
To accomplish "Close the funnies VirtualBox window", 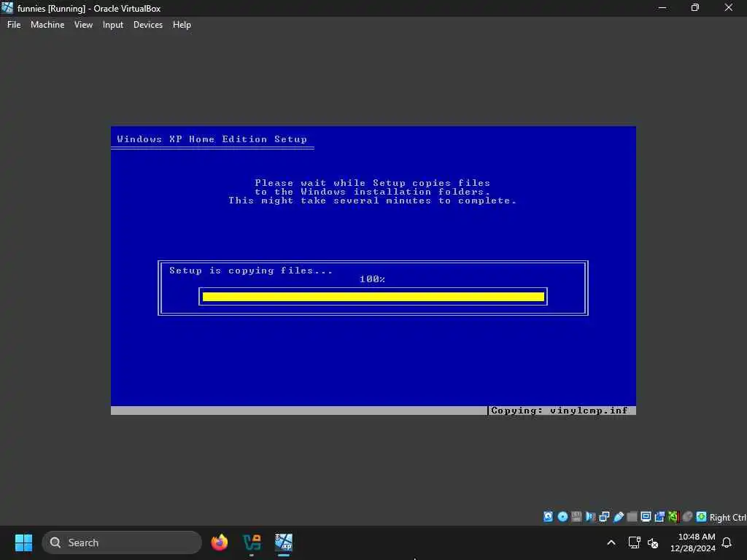I will [x=729, y=8].
